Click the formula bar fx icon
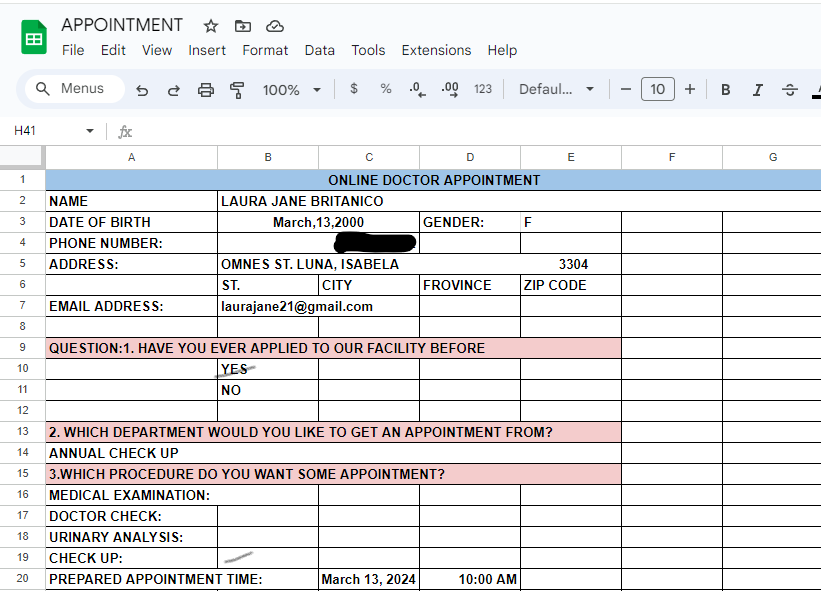Viewport: 821px width, 591px height. (x=125, y=131)
